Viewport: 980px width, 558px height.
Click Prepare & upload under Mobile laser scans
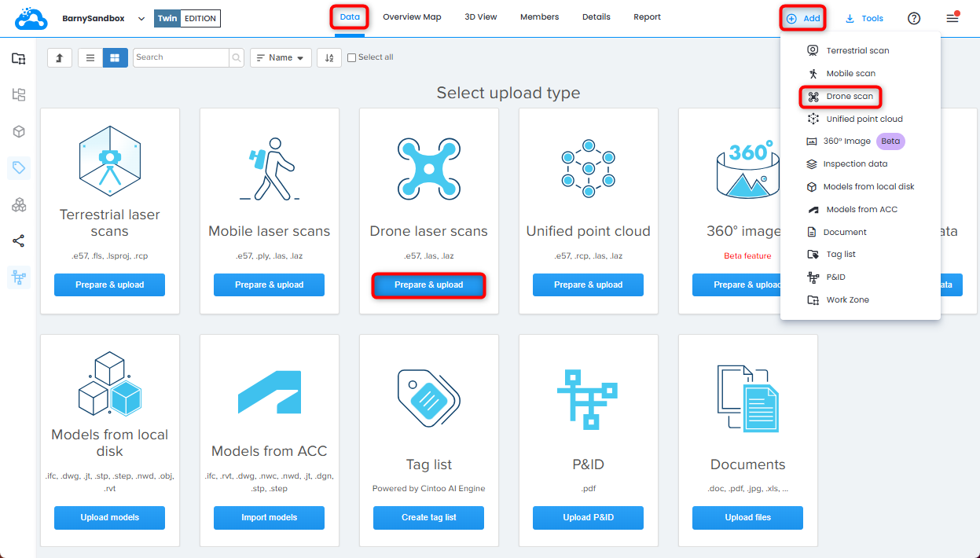pos(270,285)
